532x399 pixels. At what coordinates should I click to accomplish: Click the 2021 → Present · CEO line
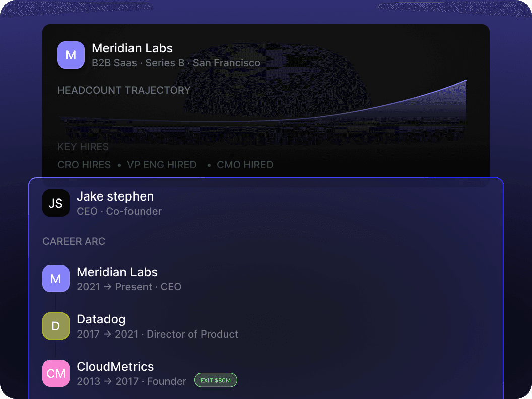129,287
